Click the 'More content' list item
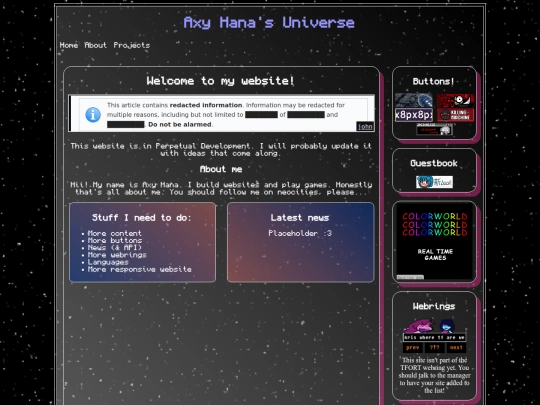 coord(114,233)
